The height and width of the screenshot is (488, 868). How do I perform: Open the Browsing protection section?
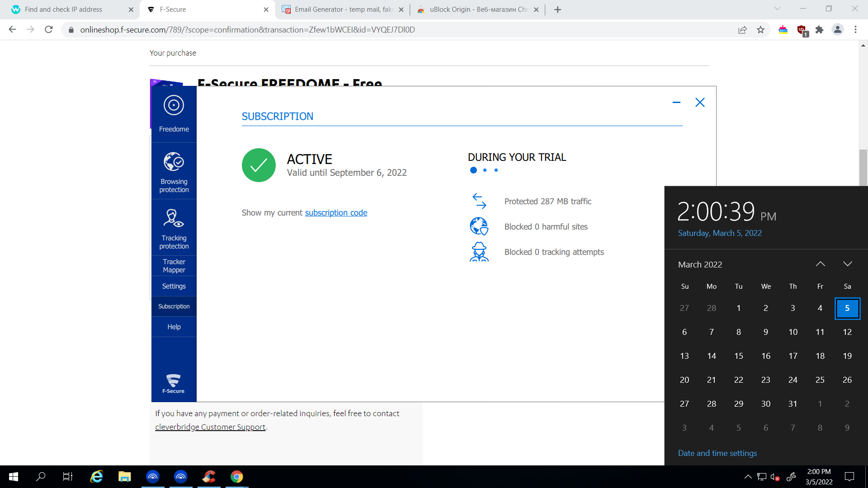pyautogui.click(x=174, y=171)
